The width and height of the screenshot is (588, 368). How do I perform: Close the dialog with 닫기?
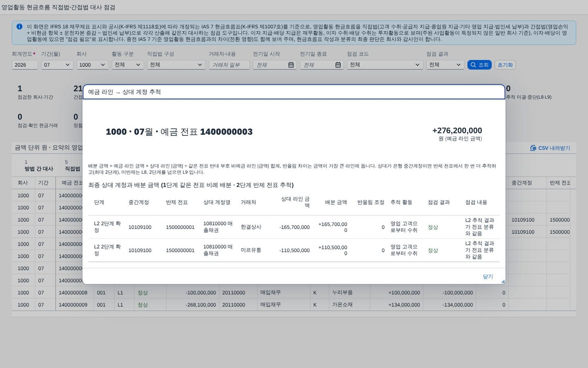pyautogui.click(x=488, y=276)
